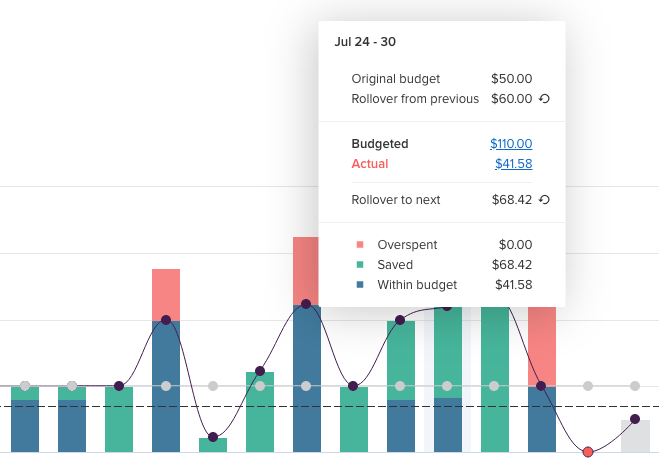Viewport: 669px width, 460px height.
Task: Click the blue segment of the first bar
Action: pos(25,426)
